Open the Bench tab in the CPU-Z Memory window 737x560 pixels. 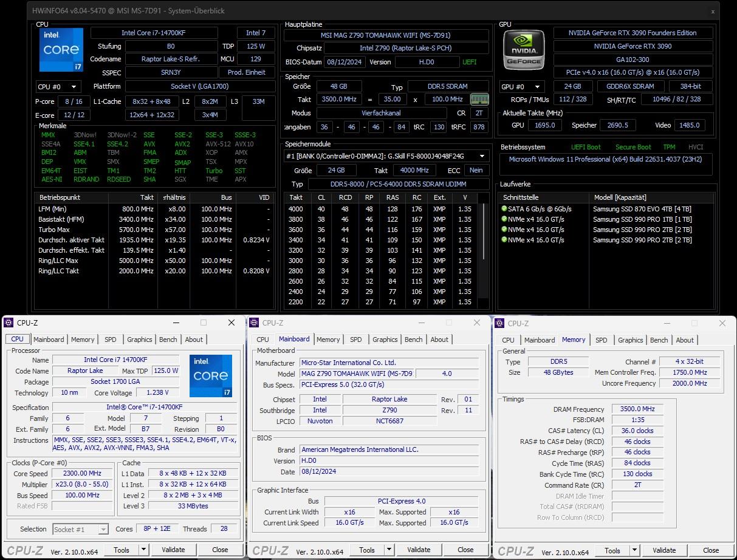pyautogui.click(x=659, y=340)
